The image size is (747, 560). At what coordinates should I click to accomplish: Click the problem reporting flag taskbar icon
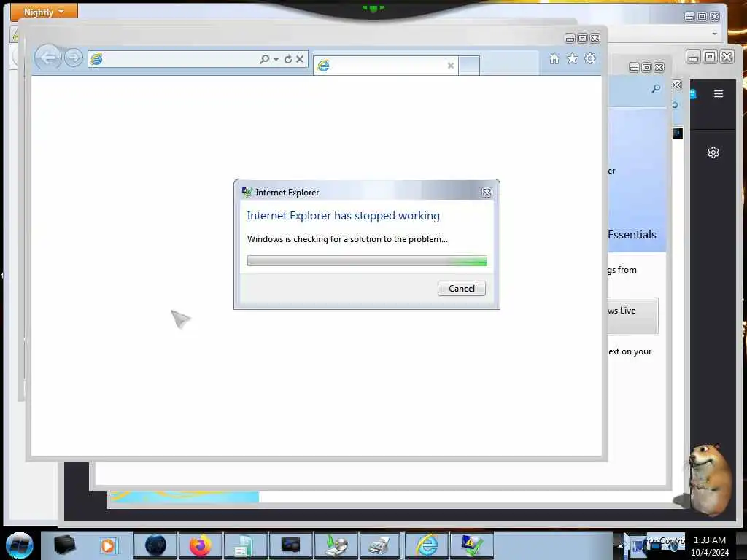coord(472,545)
